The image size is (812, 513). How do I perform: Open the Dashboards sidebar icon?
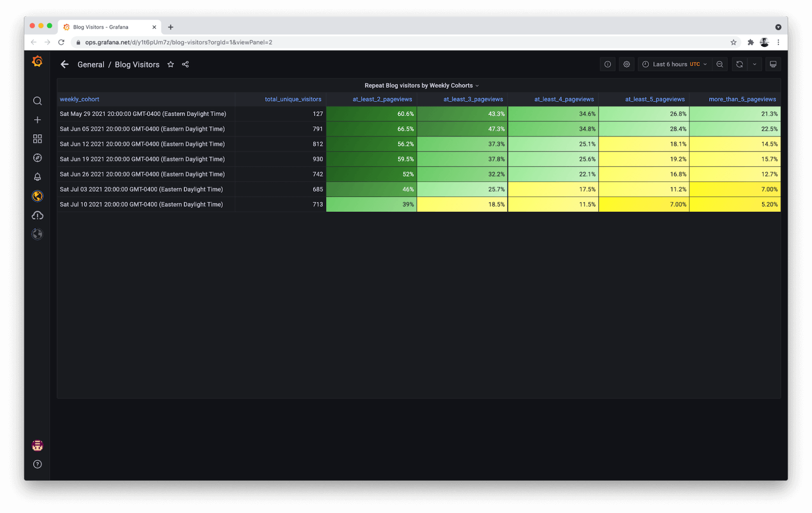[x=37, y=139]
